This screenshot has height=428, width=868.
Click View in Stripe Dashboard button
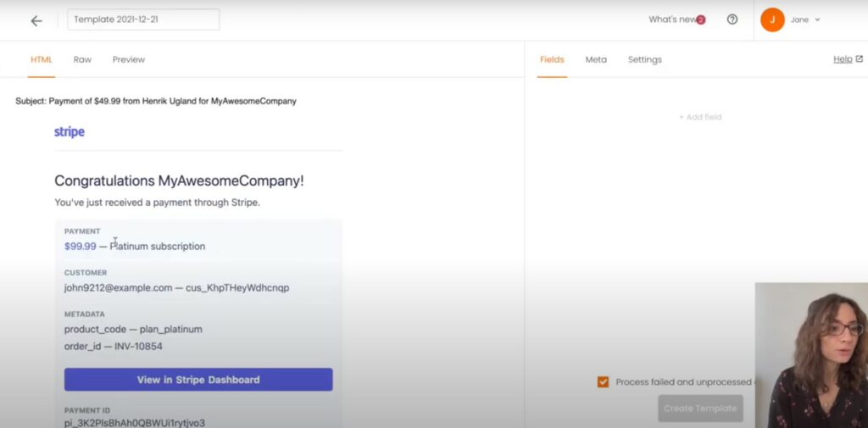click(198, 380)
